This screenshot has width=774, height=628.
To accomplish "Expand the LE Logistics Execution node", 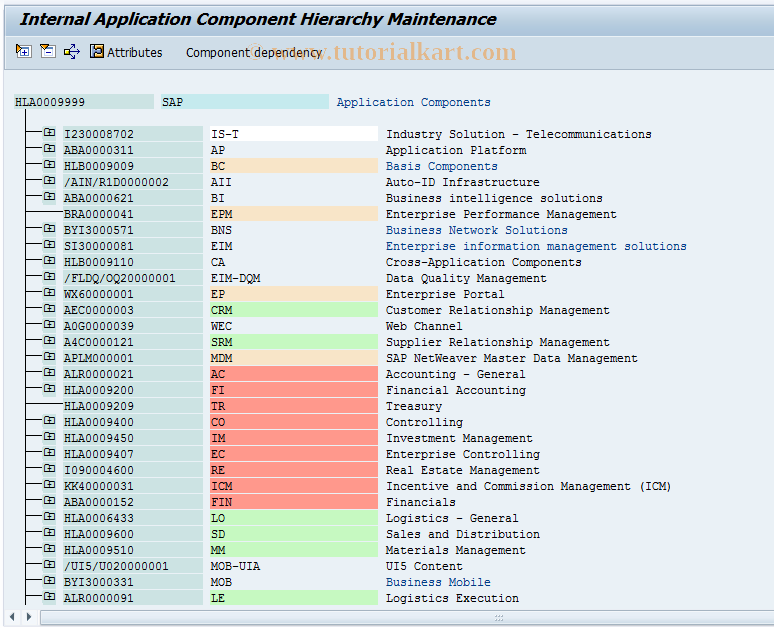I will click(49, 596).
